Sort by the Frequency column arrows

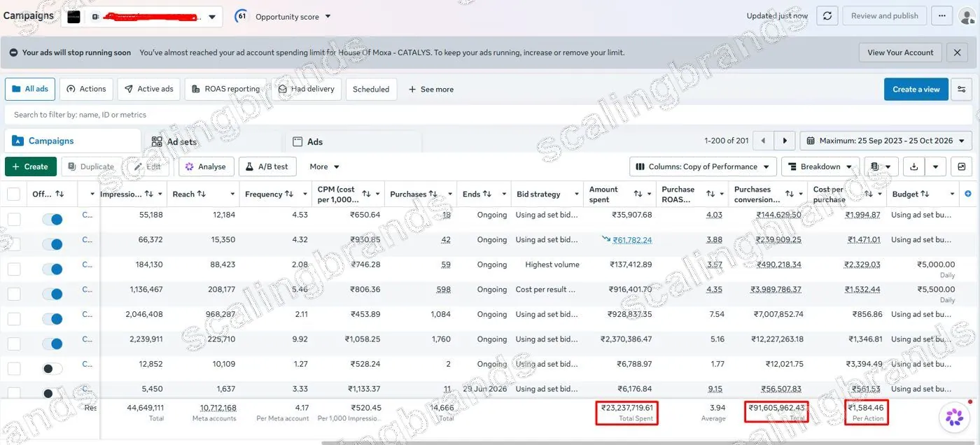tap(288, 194)
